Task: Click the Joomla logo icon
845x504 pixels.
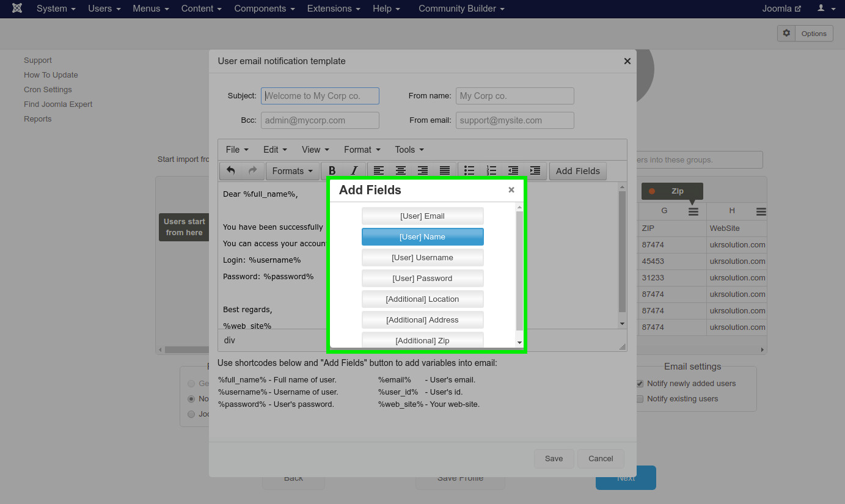Action: (x=17, y=9)
